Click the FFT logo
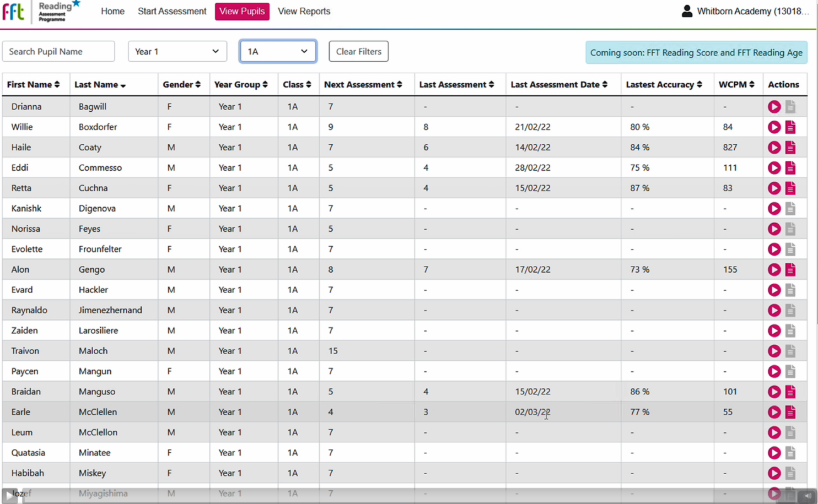The image size is (818, 504). coord(13,12)
